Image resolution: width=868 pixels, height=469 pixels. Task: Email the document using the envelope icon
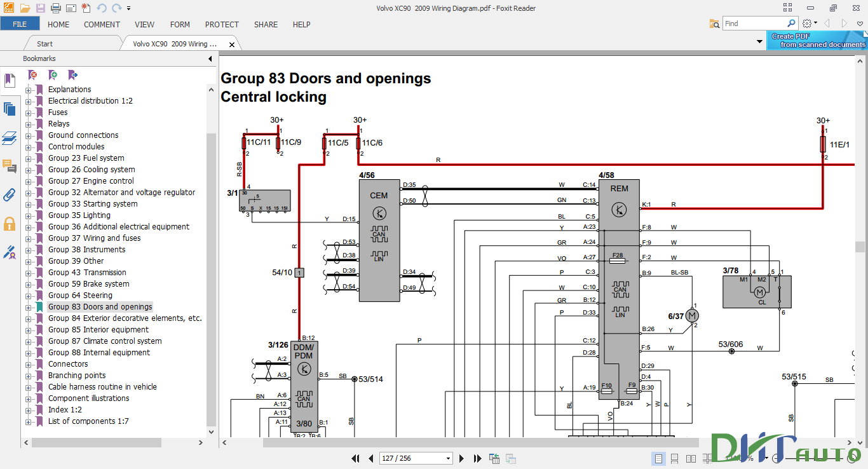(71, 8)
